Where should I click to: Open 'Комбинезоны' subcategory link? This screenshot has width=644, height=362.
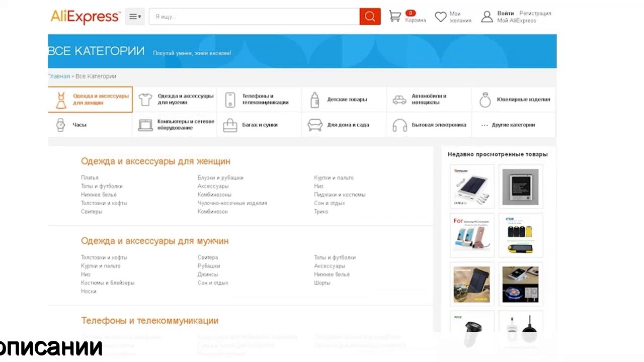click(214, 195)
